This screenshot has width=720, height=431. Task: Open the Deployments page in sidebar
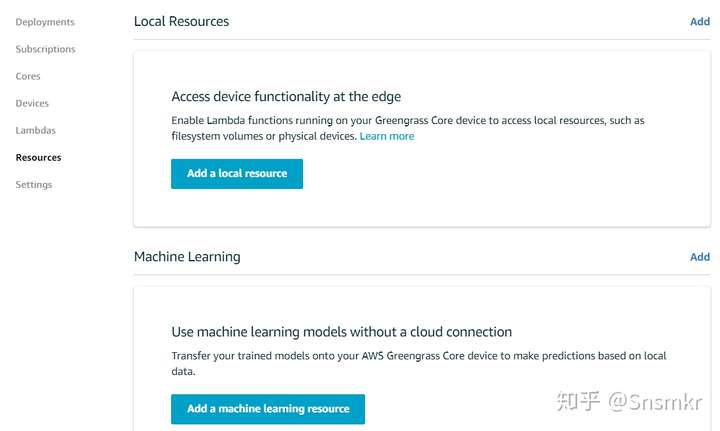(x=45, y=22)
